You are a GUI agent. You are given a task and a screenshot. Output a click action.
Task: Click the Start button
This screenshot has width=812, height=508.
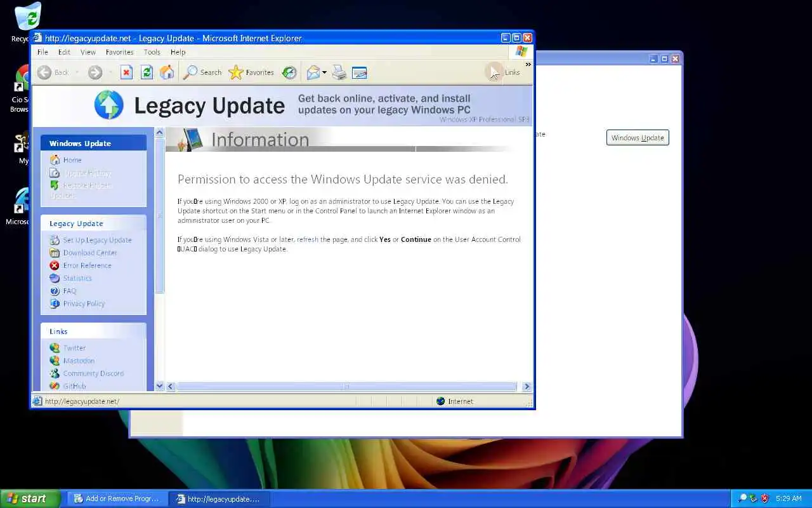click(x=30, y=498)
